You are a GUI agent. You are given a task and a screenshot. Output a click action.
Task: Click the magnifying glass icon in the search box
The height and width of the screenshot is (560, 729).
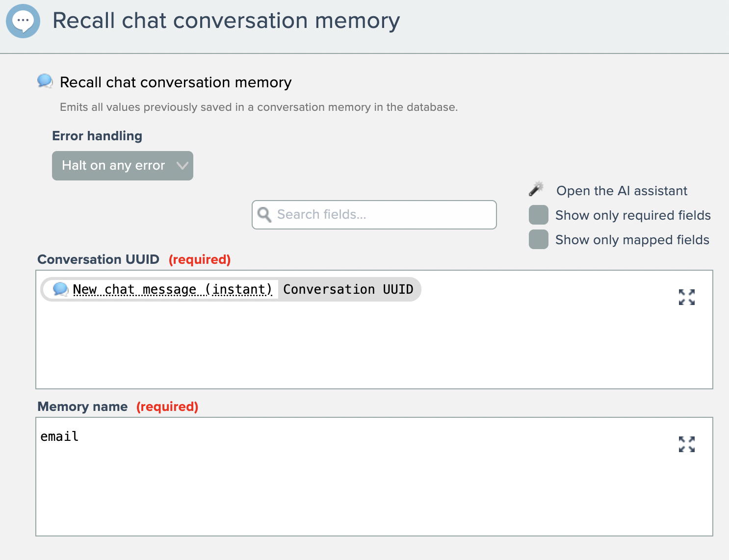[264, 215]
